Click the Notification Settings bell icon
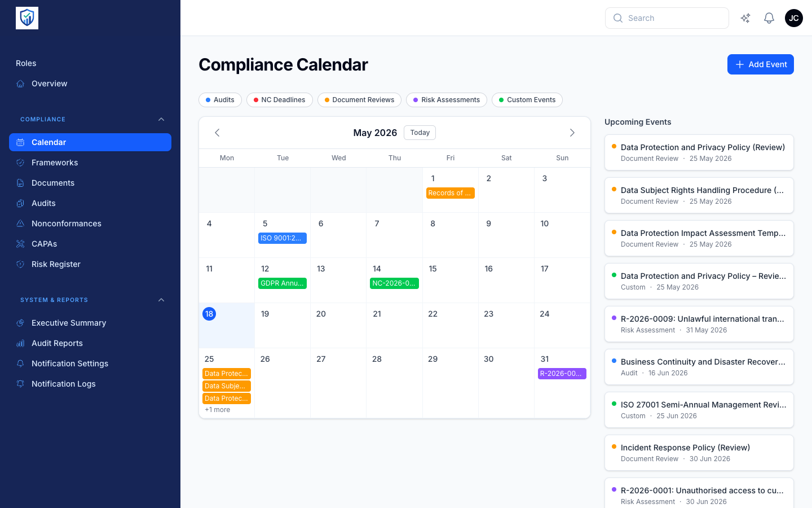 pos(20,364)
